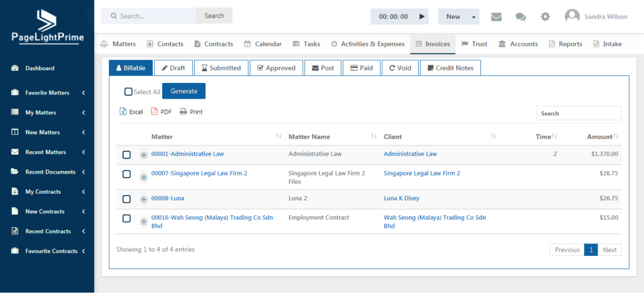Sort table by Matter column arrows

[279, 136]
